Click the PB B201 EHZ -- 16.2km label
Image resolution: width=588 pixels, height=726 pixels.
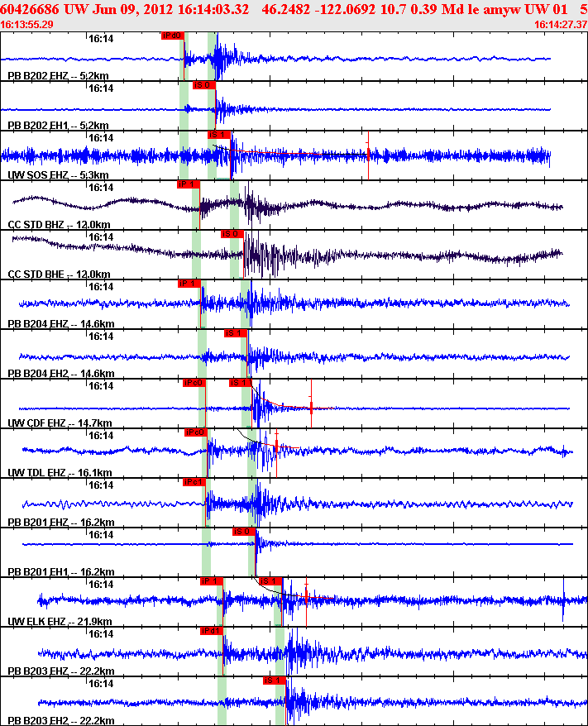[x=61, y=522]
